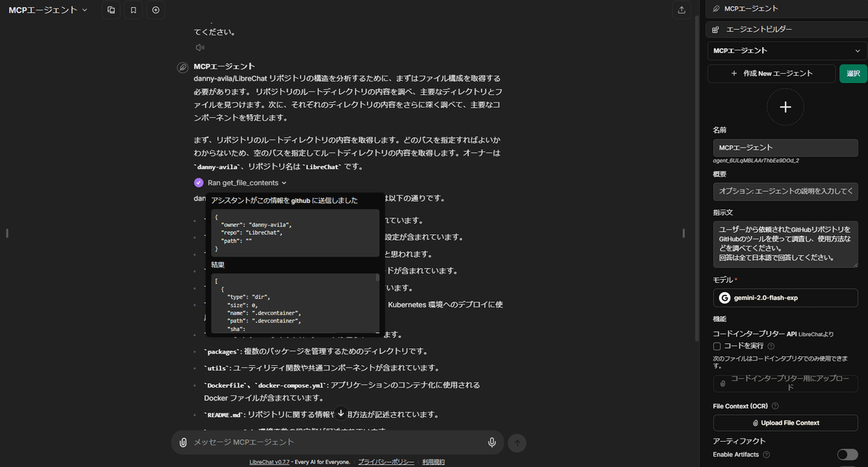Click the fork conversation icon
This screenshot has height=467, width=868.
point(110,10)
